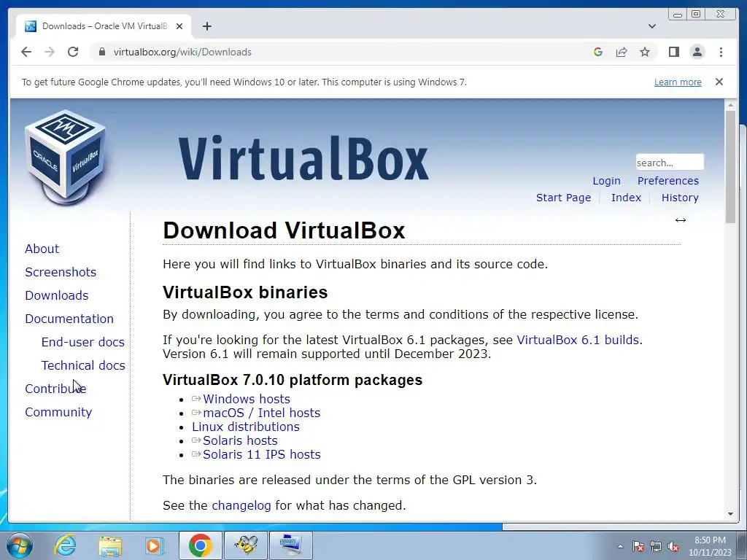Download the Solaris 11 IPS hosts package
This screenshot has width=747, height=560.
262,454
